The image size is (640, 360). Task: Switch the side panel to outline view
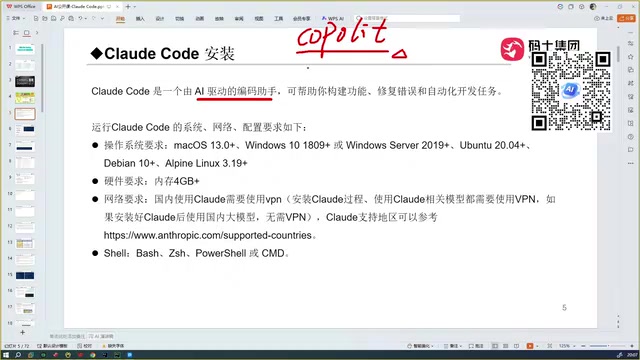16,33
